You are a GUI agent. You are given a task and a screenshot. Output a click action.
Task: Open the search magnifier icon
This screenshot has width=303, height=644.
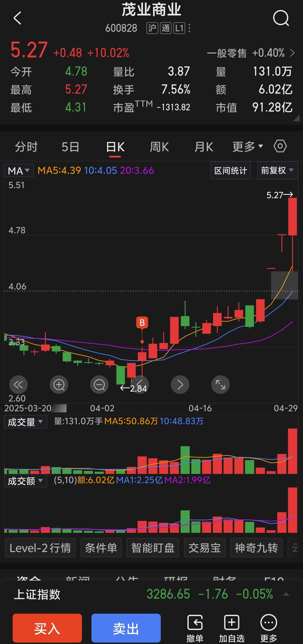[x=281, y=18]
